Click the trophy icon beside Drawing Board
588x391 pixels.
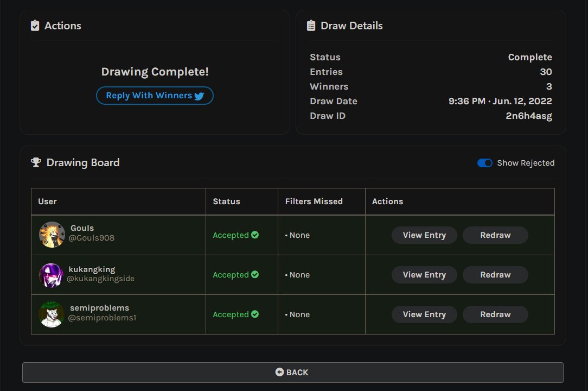pos(36,162)
